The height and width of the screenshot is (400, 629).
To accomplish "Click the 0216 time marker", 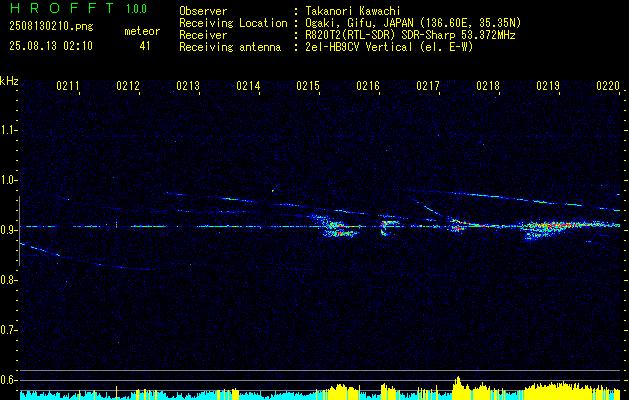I will pyautogui.click(x=368, y=86).
